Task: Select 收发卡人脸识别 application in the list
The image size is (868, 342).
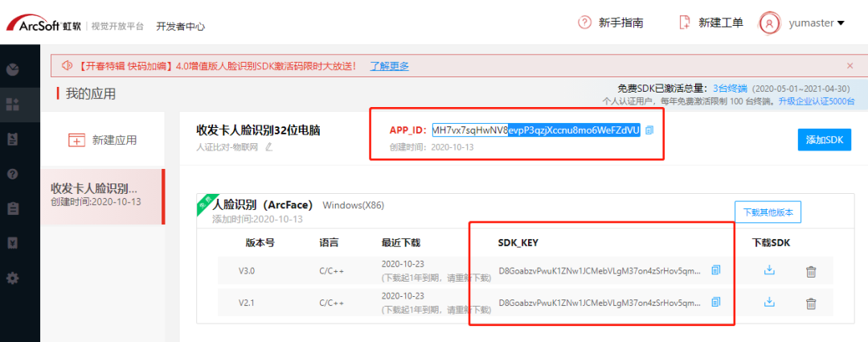Action: point(102,196)
